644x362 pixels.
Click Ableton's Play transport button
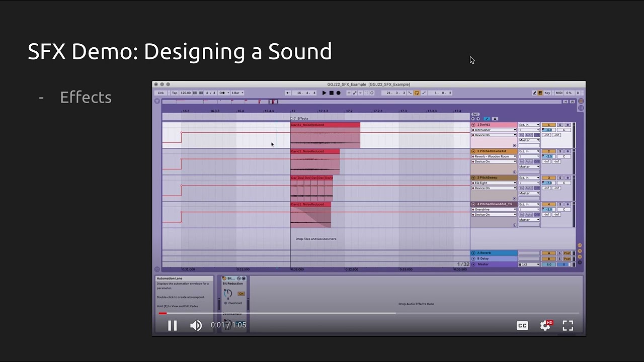coord(324,93)
